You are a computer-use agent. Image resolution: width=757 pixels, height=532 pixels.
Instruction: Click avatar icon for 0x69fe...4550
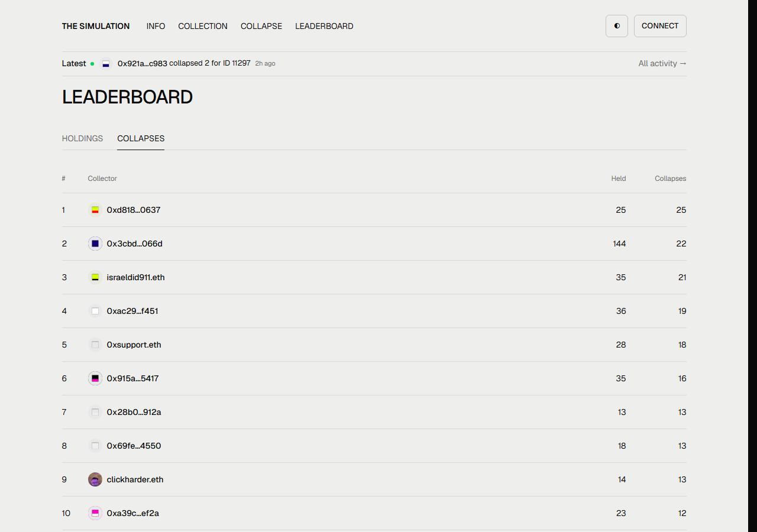pyautogui.click(x=95, y=446)
